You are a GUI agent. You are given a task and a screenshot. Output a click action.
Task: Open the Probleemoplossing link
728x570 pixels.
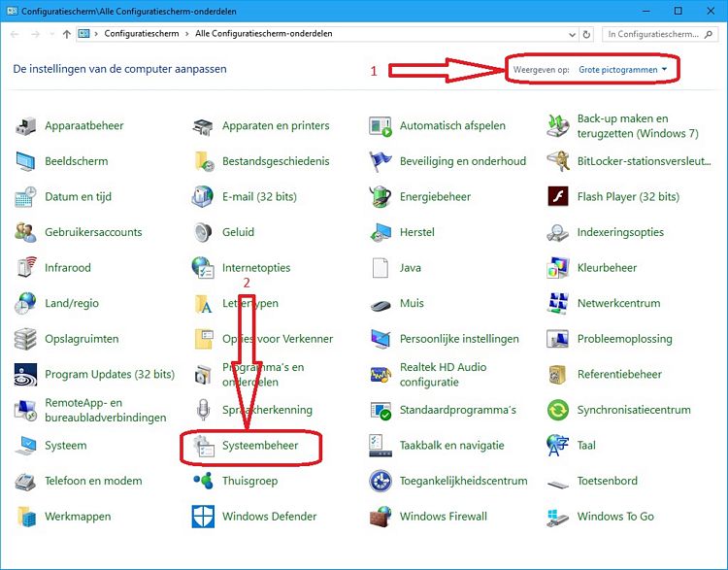pyautogui.click(x=624, y=339)
